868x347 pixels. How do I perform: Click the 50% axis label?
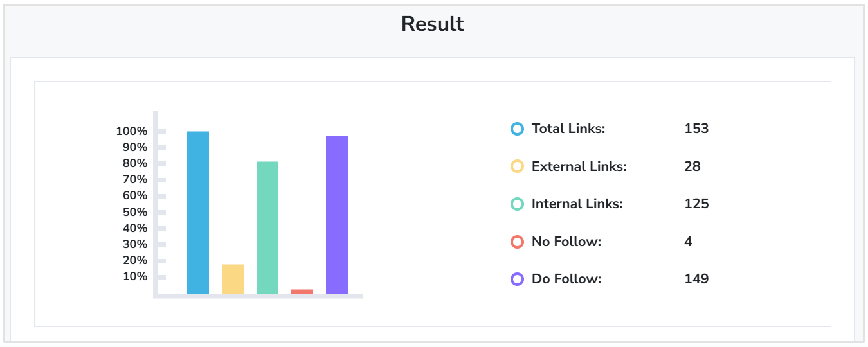(134, 212)
